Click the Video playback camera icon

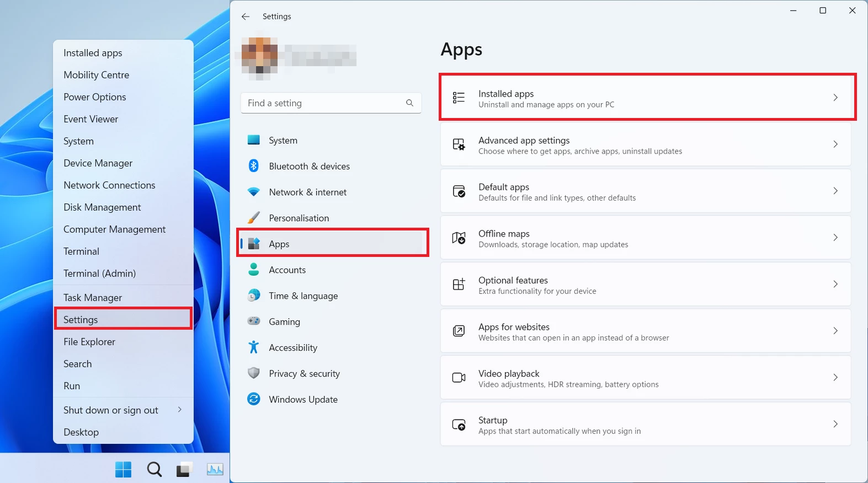(459, 378)
